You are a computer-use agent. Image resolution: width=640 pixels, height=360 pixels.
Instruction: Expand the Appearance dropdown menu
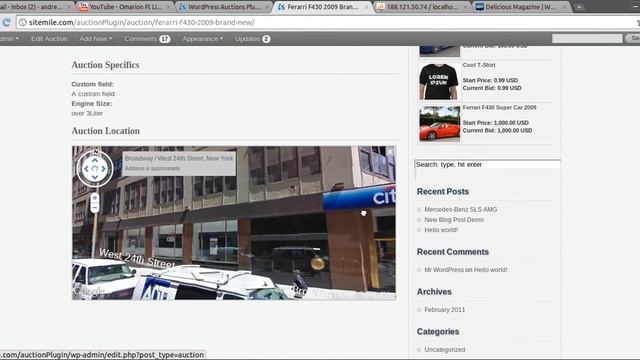[202, 39]
